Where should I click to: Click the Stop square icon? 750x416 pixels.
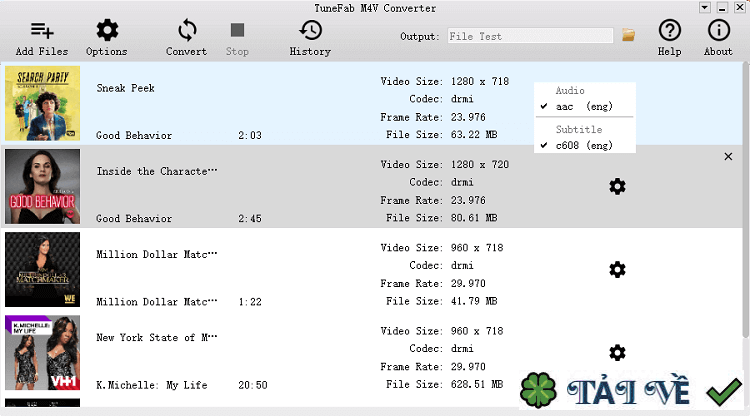pyautogui.click(x=237, y=30)
